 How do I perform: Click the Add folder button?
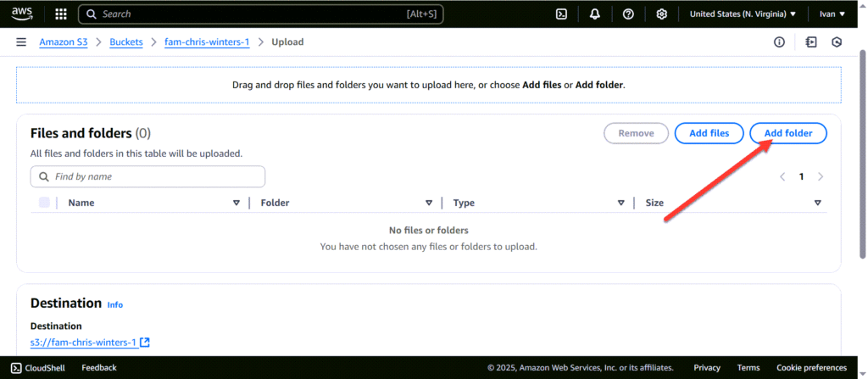[787, 133]
